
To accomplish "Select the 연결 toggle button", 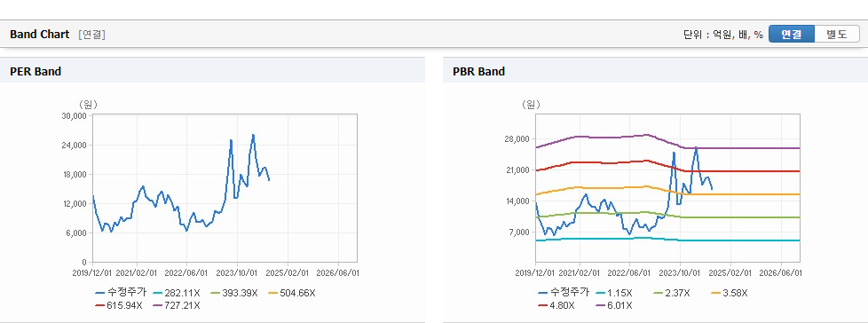I will coord(792,35).
